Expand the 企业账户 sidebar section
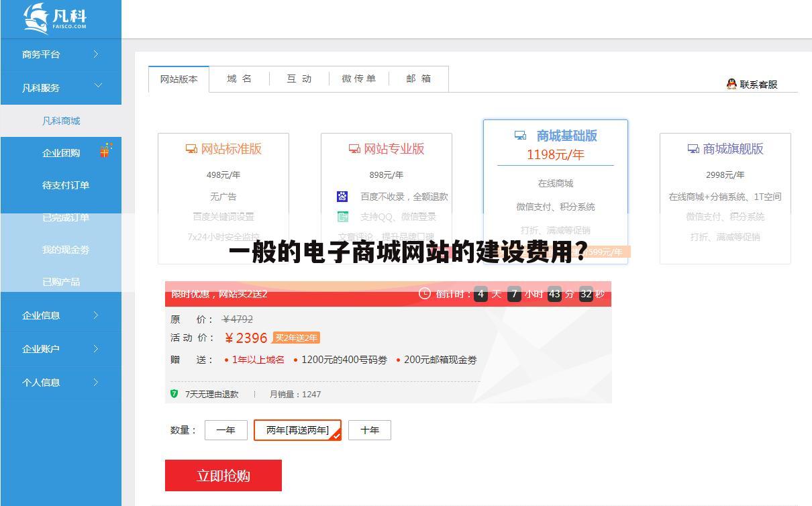Screen dimensions: 812x506 point(61,348)
